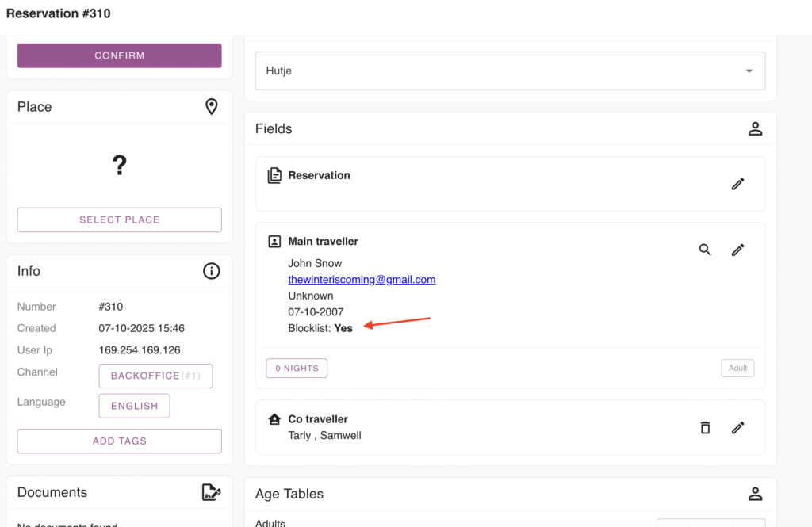Click the Age Tables person icon
This screenshot has width=812, height=527.
click(x=755, y=494)
